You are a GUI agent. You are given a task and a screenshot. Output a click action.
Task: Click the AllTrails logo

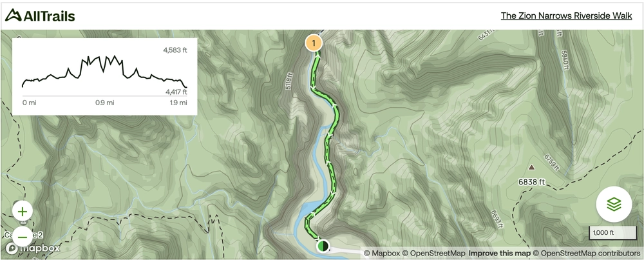[40, 15]
